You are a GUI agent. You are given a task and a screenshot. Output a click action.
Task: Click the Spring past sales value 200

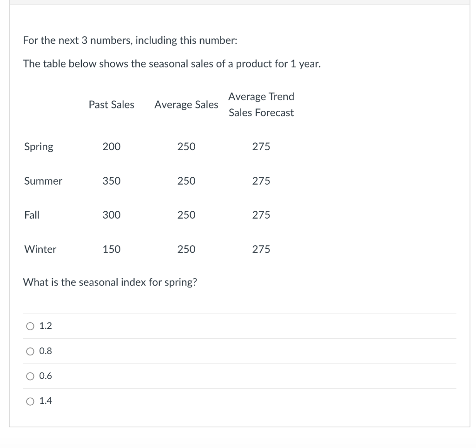[x=112, y=147]
